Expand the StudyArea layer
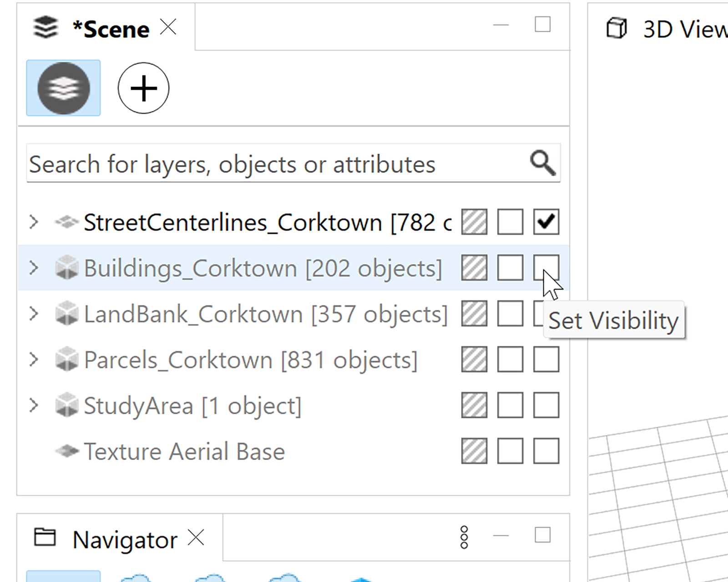 [x=34, y=405]
